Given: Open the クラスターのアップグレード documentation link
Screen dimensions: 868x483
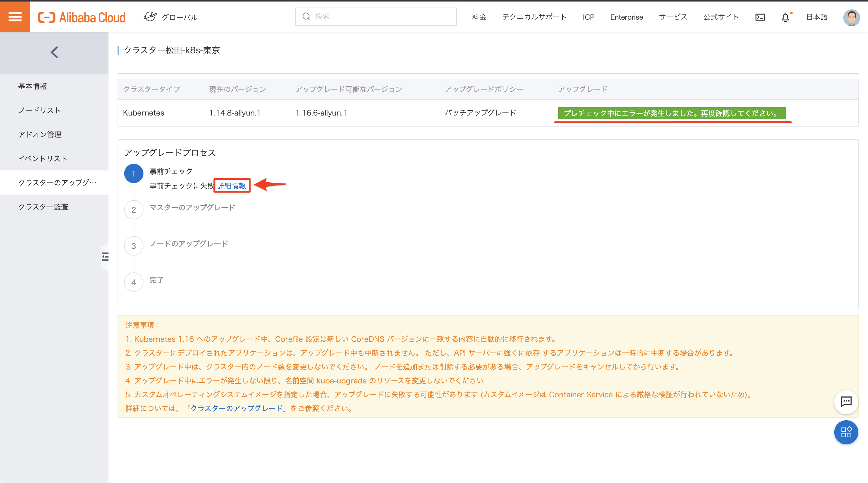Looking at the screenshot, I should [237, 408].
